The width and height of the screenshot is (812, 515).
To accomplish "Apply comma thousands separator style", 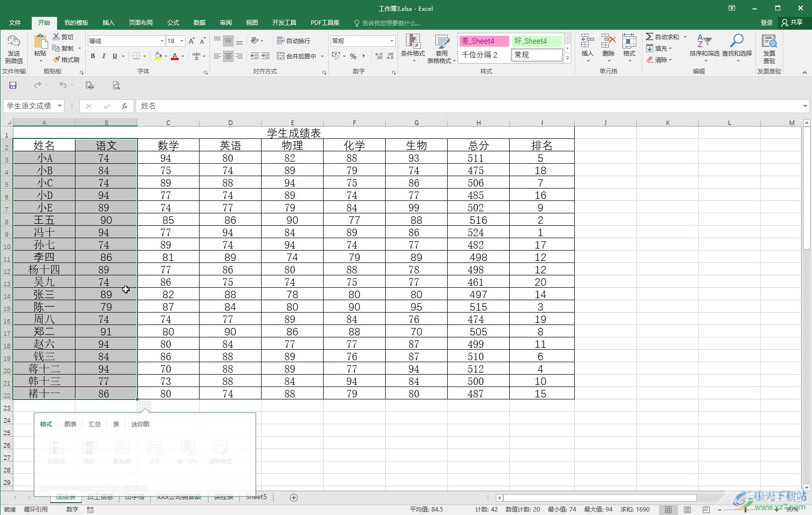I will [364, 56].
